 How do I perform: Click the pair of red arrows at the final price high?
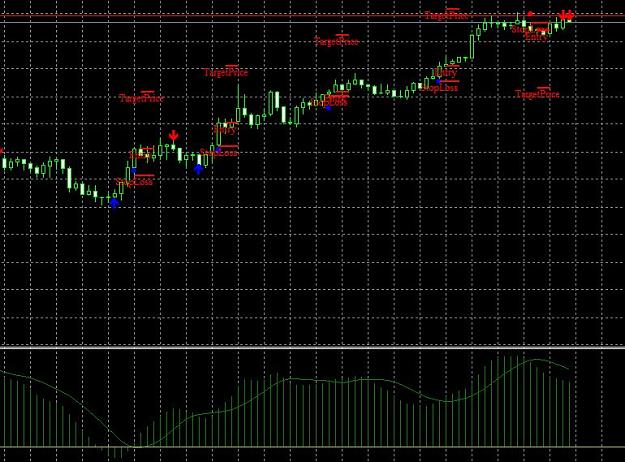566,16
